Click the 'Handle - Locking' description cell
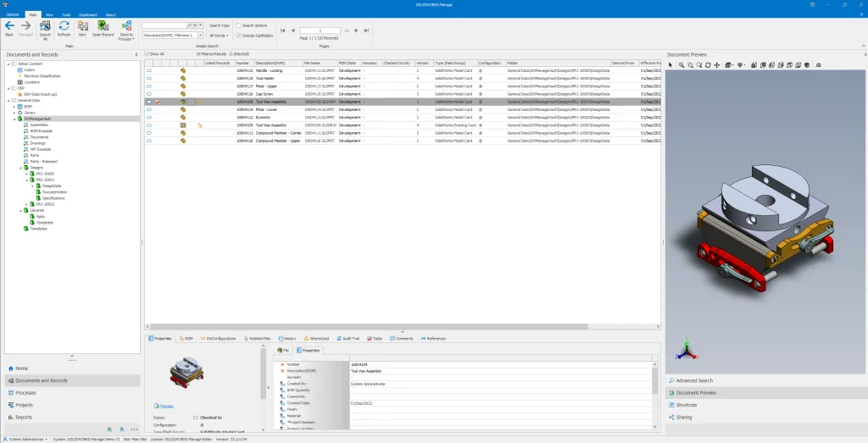 point(278,71)
